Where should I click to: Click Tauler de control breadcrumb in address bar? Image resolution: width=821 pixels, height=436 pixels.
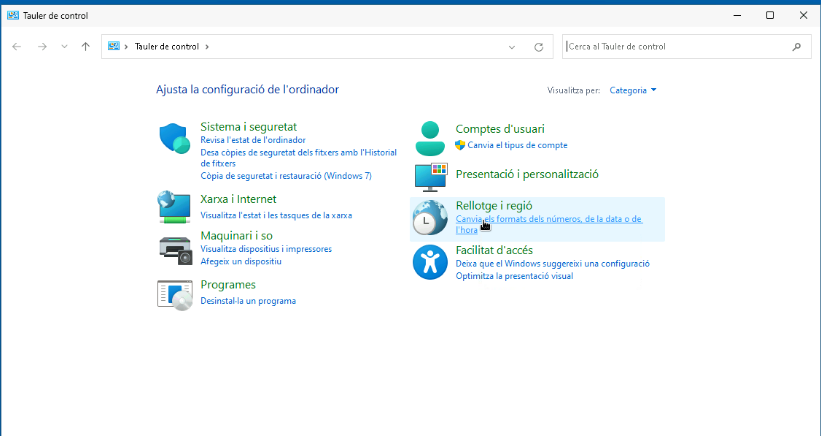click(x=166, y=47)
